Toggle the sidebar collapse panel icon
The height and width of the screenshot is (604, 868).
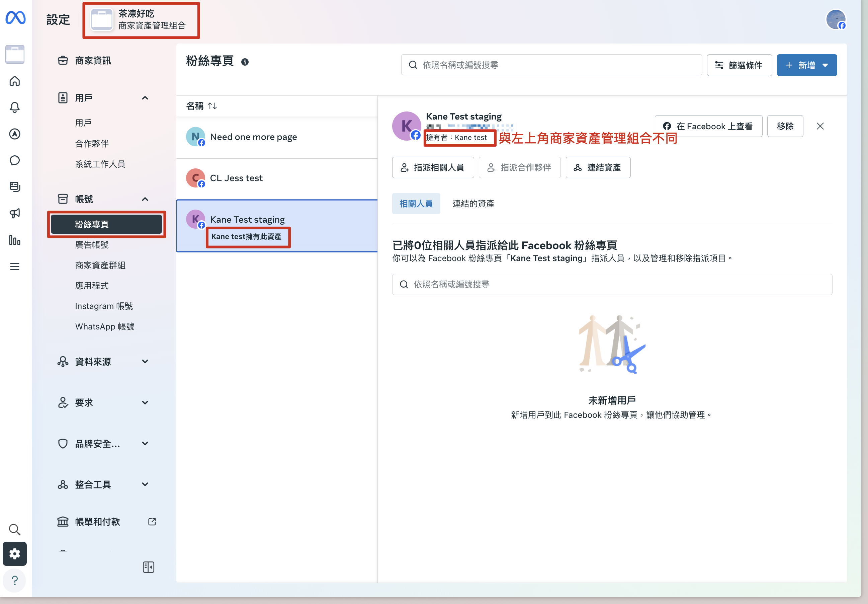[x=149, y=567]
